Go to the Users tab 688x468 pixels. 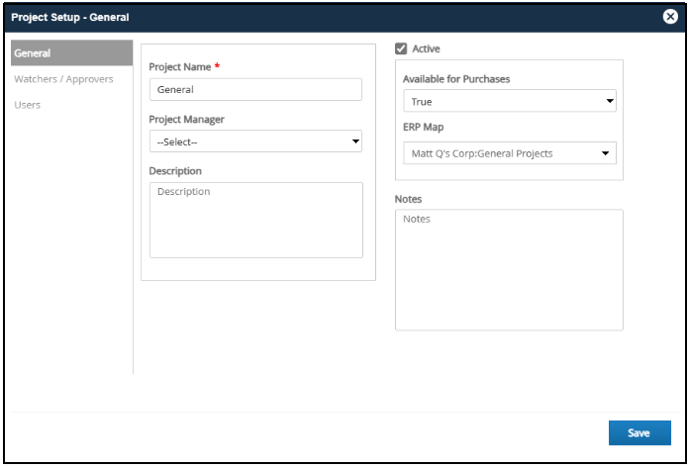pos(27,105)
